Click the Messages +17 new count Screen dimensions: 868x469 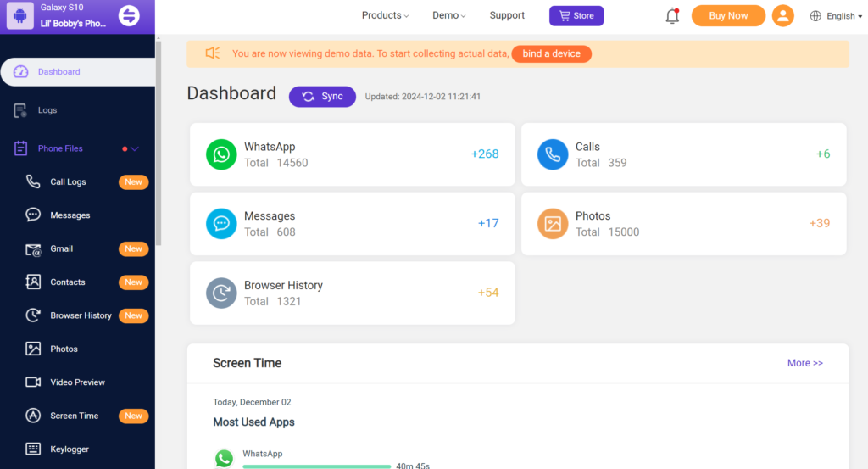pyautogui.click(x=488, y=223)
